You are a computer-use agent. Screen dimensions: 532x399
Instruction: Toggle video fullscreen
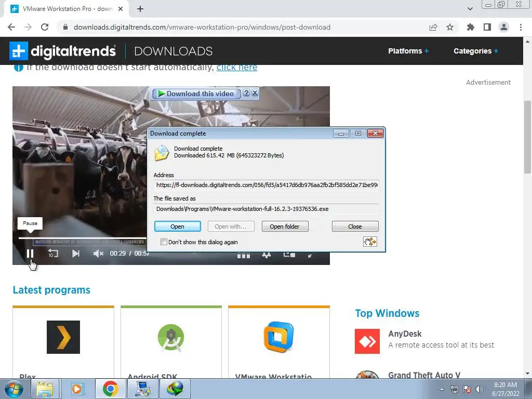pyautogui.click(x=310, y=255)
